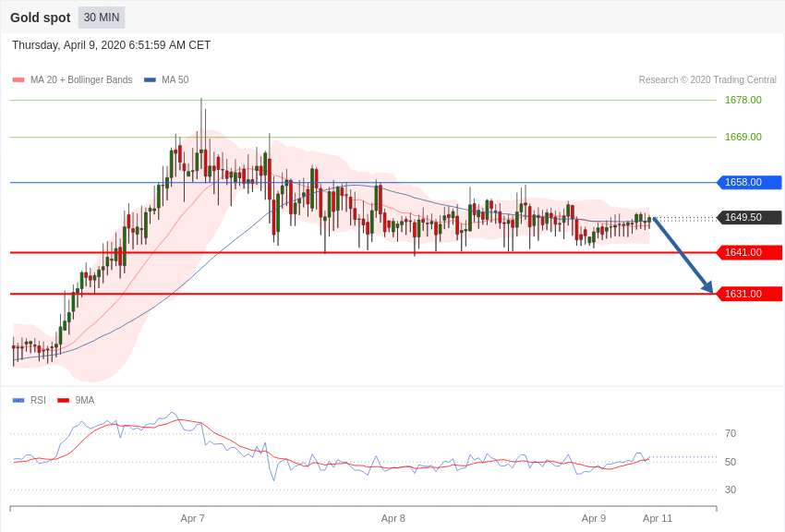This screenshot has height=532, width=785.
Task: Click the RSI 70 level label
Action: [731, 433]
